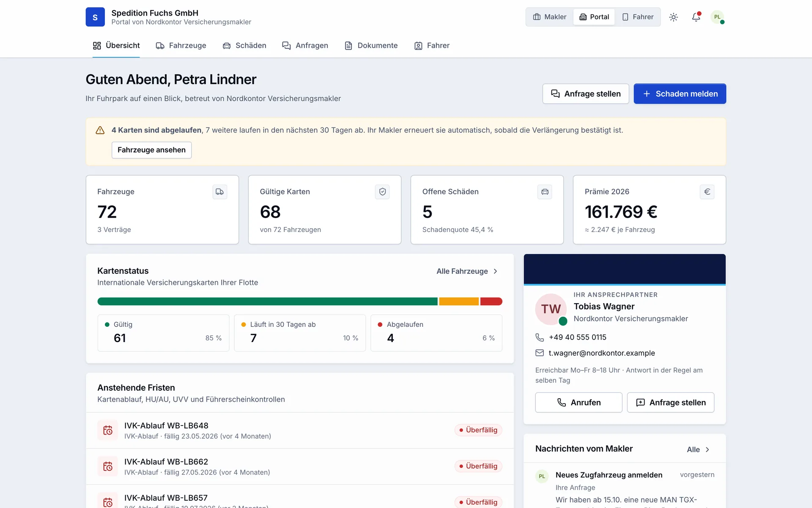The height and width of the screenshot is (508, 812).
Task: Switch to Makler view
Action: (550, 17)
